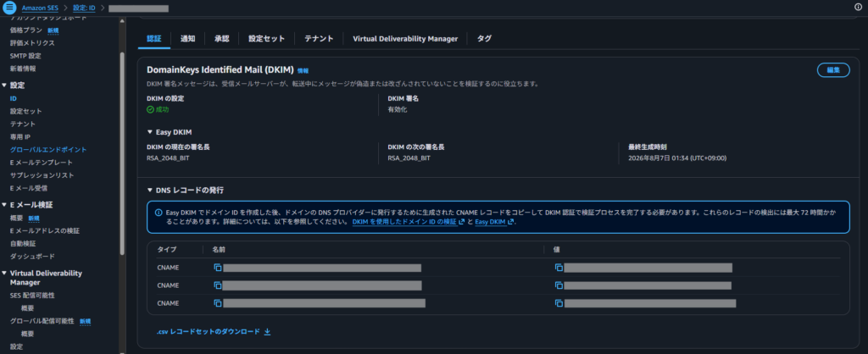
Task: Open 新着情報 in the sidebar
Action: [23, 69]
